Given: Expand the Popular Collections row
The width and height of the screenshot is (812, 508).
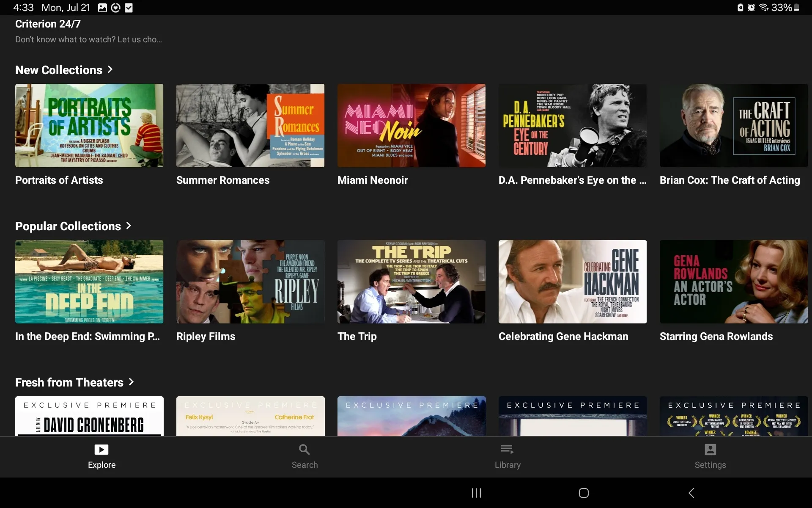Looking at the screenshot, I should click(x=128, y=226).
